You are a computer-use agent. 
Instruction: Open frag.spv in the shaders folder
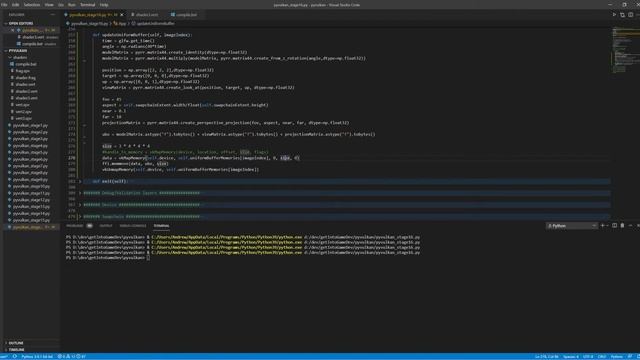(x=23, y=71)
